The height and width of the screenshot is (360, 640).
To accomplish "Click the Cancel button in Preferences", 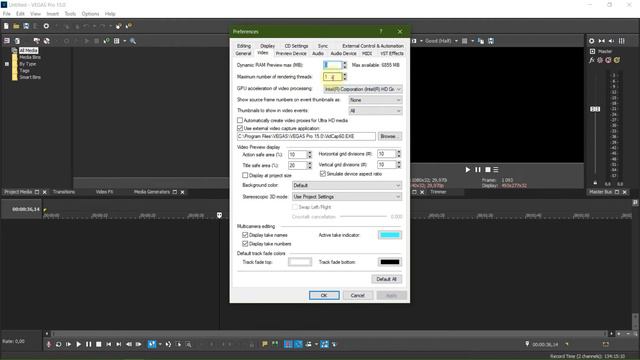I will (358, 295).
